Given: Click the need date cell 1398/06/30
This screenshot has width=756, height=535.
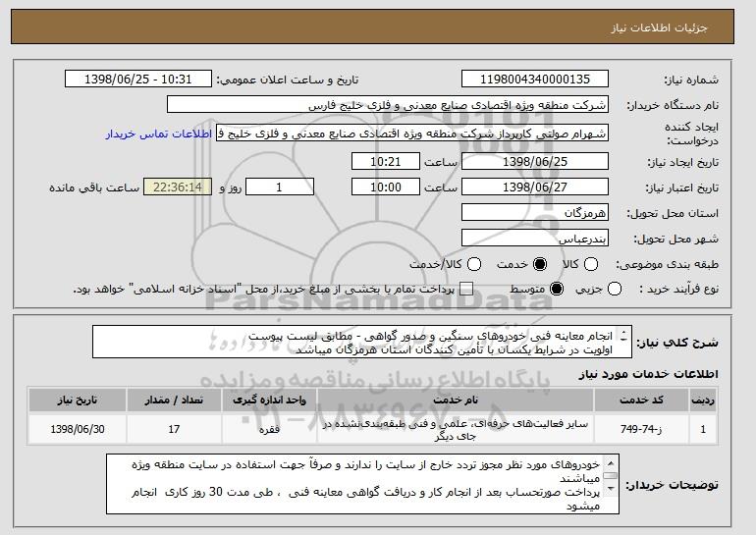Looking at the screenshot, I should 78,429.
